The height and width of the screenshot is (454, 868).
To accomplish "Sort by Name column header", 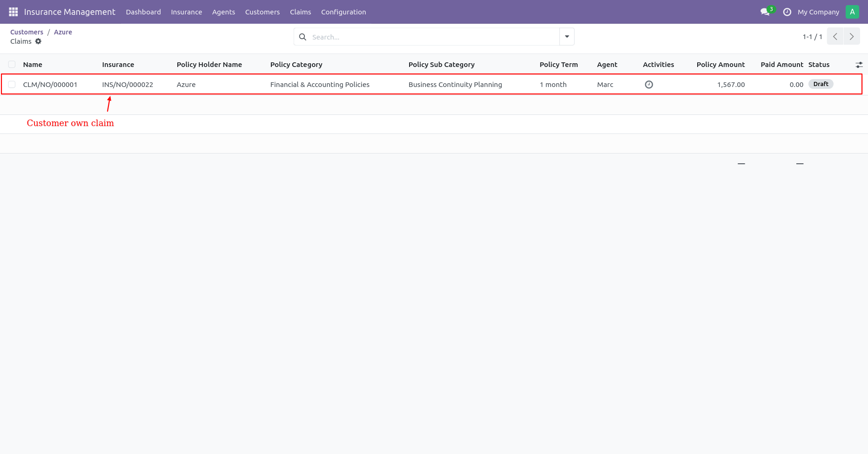I will point(33,65).
